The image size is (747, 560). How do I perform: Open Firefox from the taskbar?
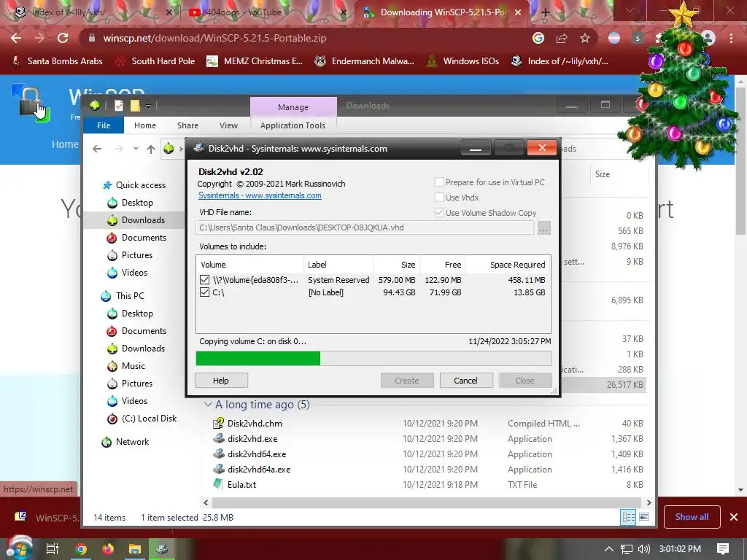click(108, 549)
